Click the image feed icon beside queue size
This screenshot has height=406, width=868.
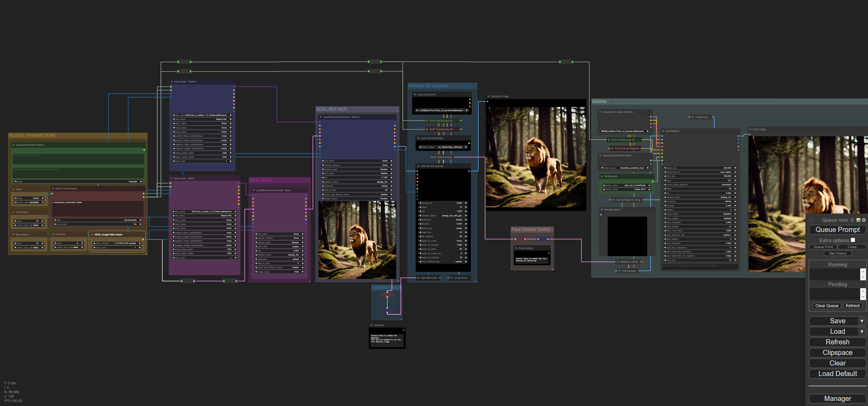pyautogui.click(x=858, y=220)
